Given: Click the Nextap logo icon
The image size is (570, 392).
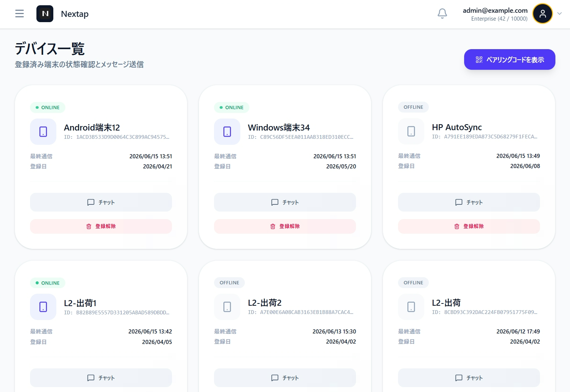Looking at the screenshot, I should [x=45, y=14].
